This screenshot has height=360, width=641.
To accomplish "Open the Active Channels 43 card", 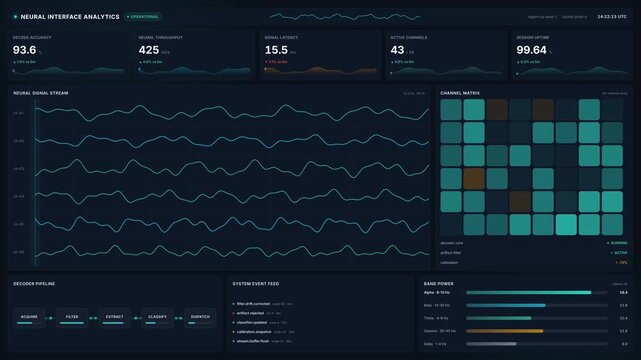I will [x=446, y=55].
